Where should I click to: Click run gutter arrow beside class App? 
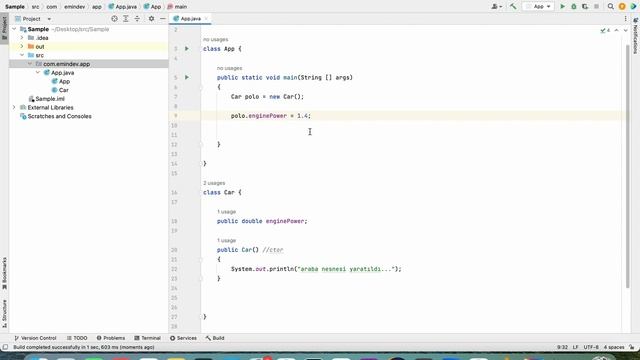tap(187, 49)
